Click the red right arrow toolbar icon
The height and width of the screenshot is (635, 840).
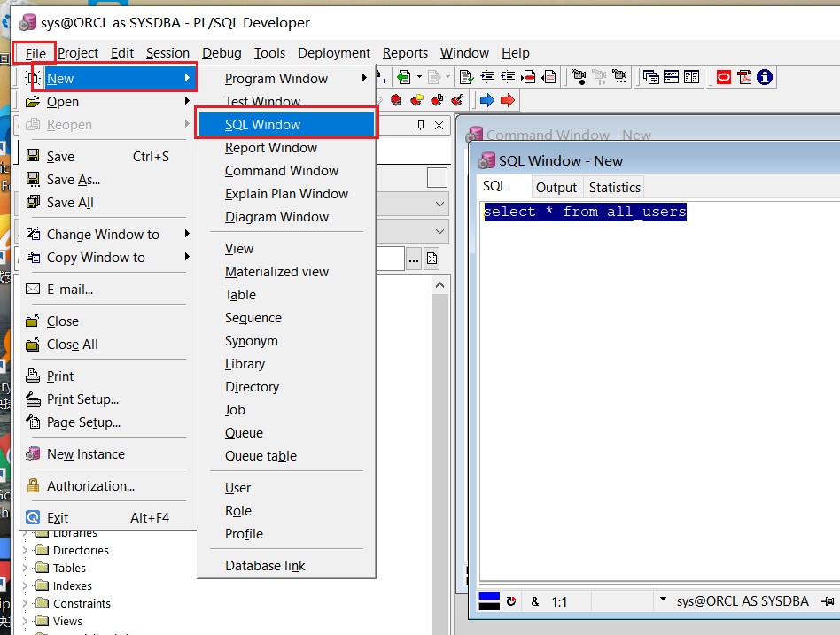[x=508, y=100]
